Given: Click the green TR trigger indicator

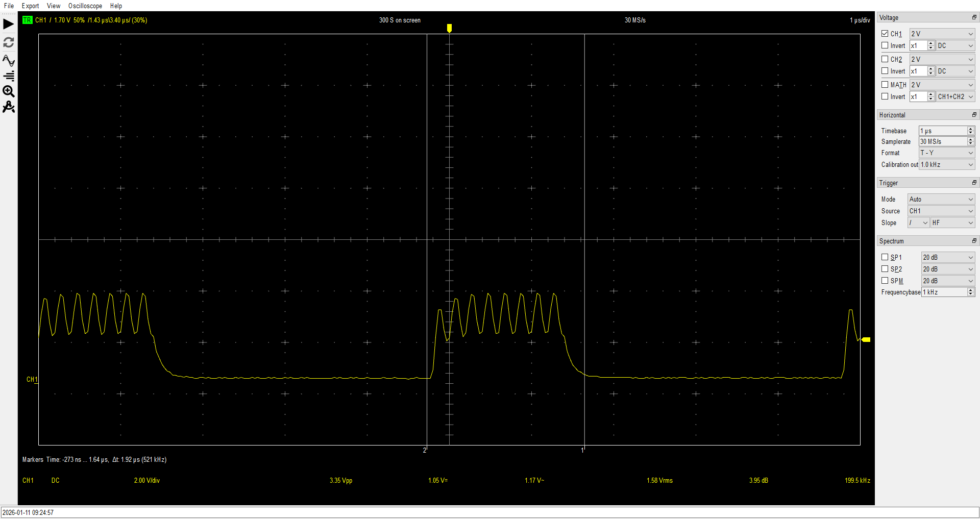Looking at the screenshot, I should 28,20.
